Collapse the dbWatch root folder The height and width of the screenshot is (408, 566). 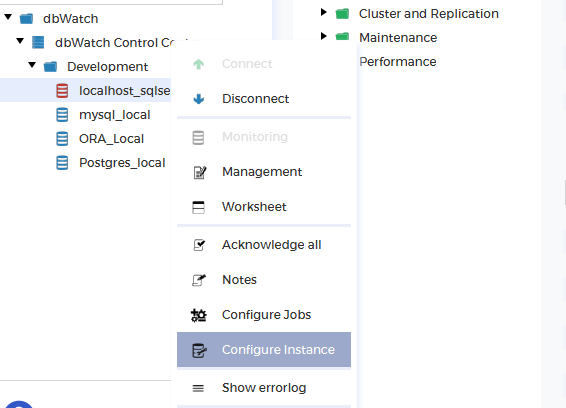[8, 17]
